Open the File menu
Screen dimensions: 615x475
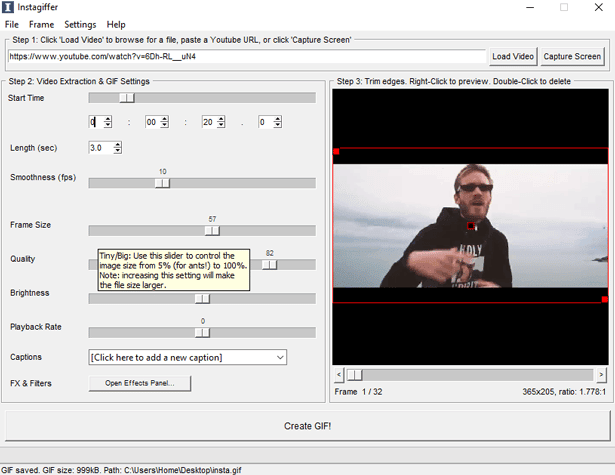coord(11,24)
